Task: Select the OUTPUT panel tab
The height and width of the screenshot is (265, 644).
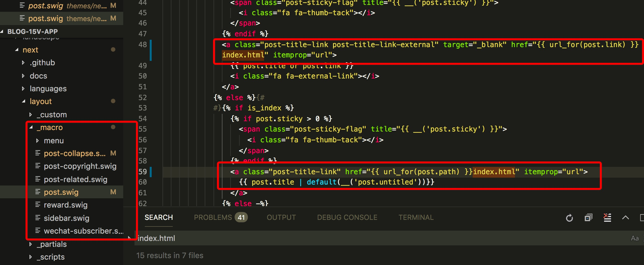Action: pos(281,217)
